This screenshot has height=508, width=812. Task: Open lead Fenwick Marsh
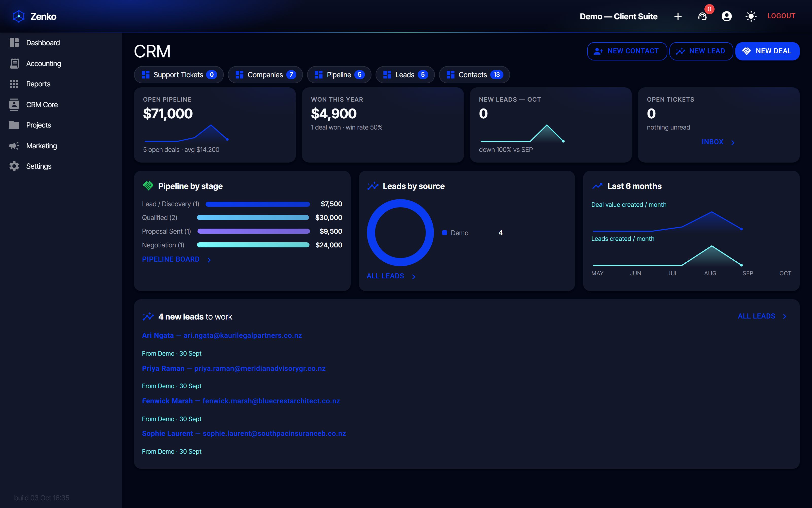(241, 401)
